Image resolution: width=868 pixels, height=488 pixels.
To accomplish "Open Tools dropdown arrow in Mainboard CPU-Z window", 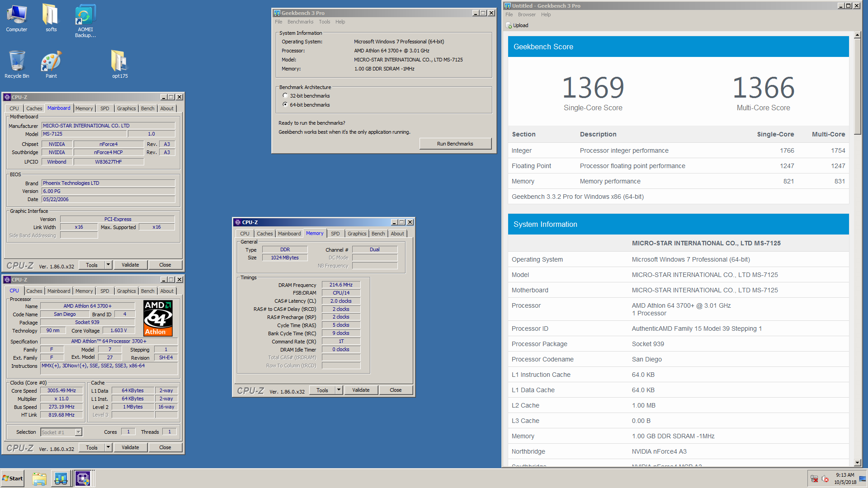I will coord(108,265).
